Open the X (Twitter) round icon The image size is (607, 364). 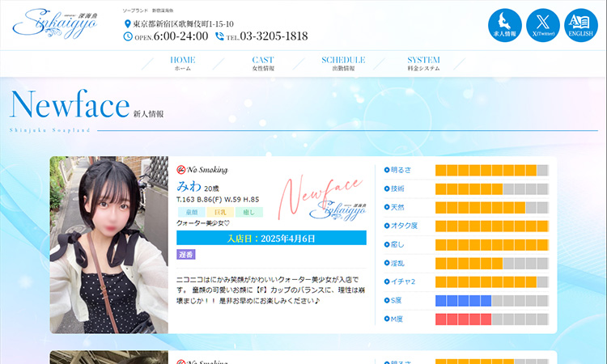[x=543, y=25]
